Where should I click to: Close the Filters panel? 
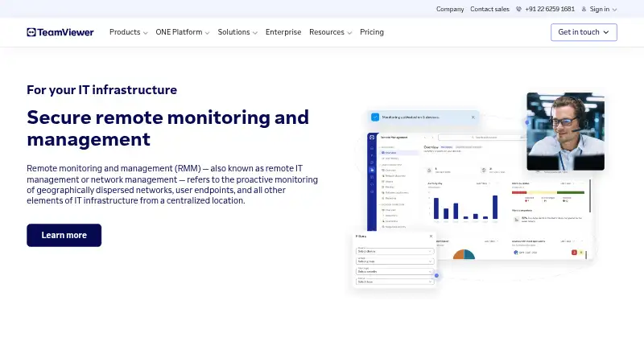pyautogui.click(x=431, y=237)
